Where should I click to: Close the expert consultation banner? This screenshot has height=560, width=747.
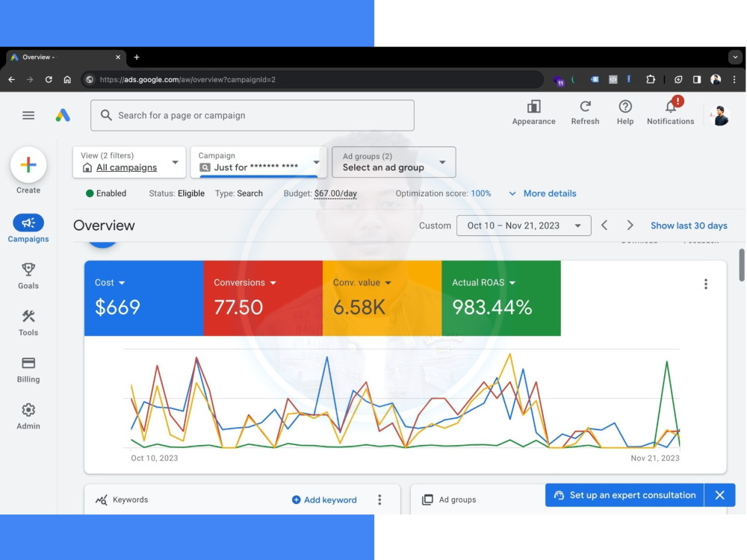tap(719, 495)
